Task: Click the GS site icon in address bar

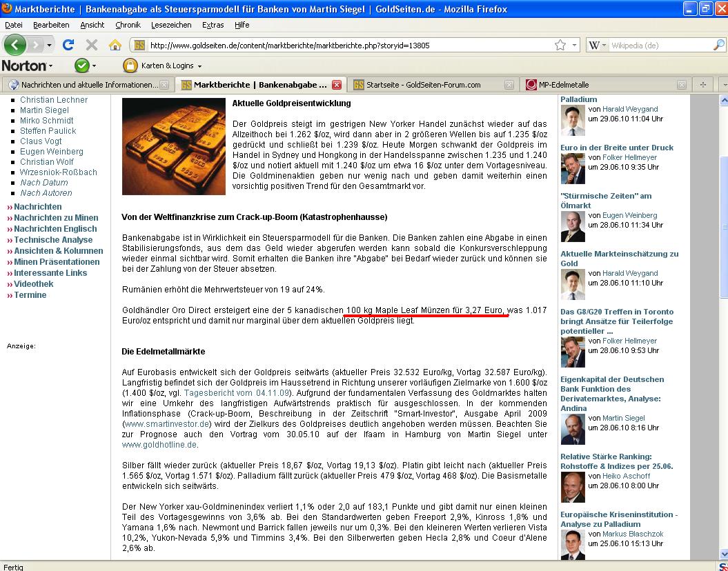Action: coord(139,45)
